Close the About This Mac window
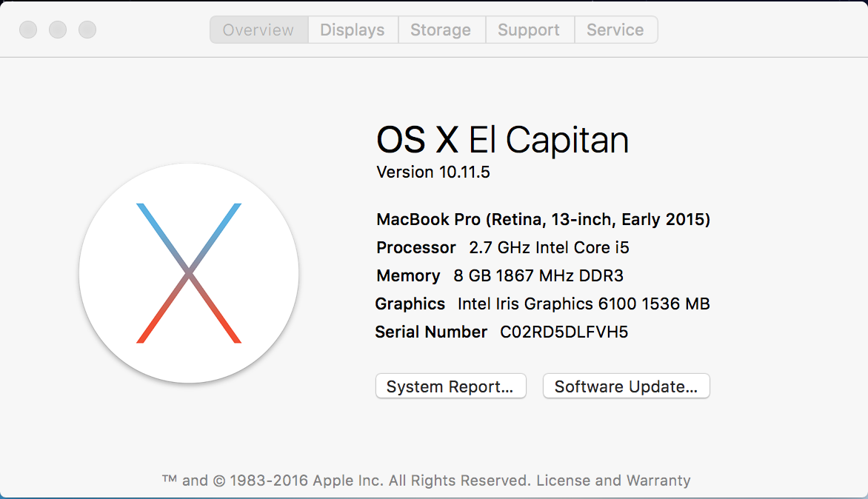Screen dimensions: 868x499 pos(28,30)
